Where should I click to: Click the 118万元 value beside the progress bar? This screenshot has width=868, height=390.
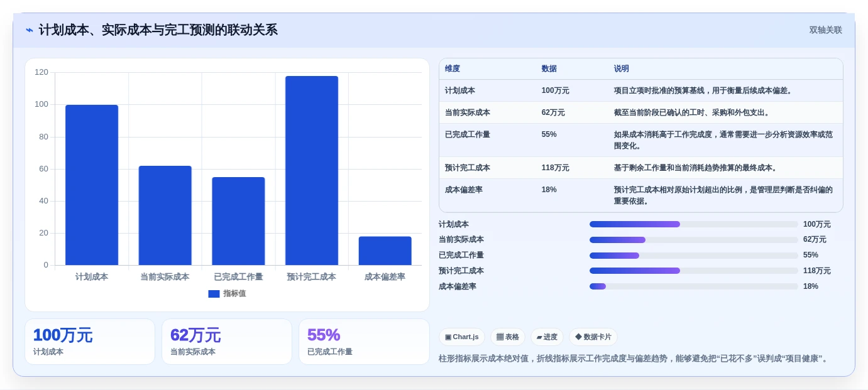coord(817,271)
